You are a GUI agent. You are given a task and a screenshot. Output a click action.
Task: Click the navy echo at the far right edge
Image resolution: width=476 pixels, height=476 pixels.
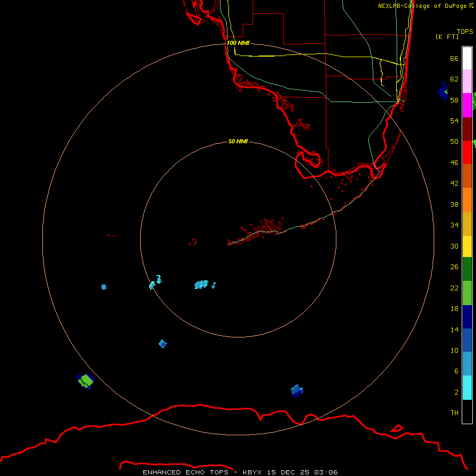click(x=442, y=91)
